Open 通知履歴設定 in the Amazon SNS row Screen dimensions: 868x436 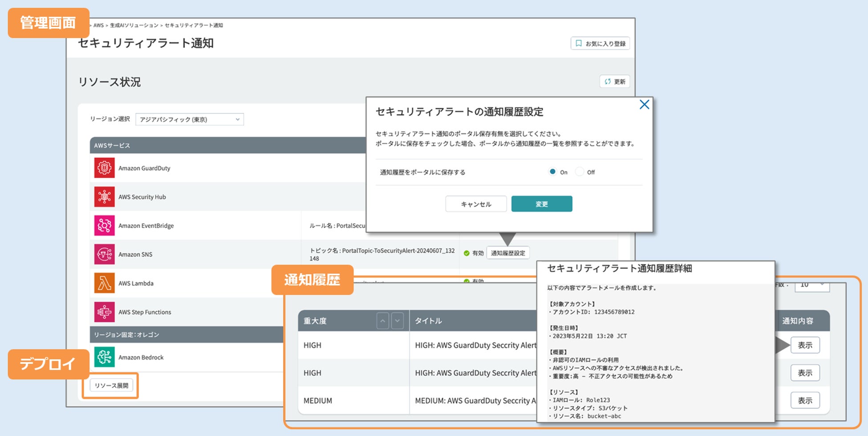tap(508, 253)
